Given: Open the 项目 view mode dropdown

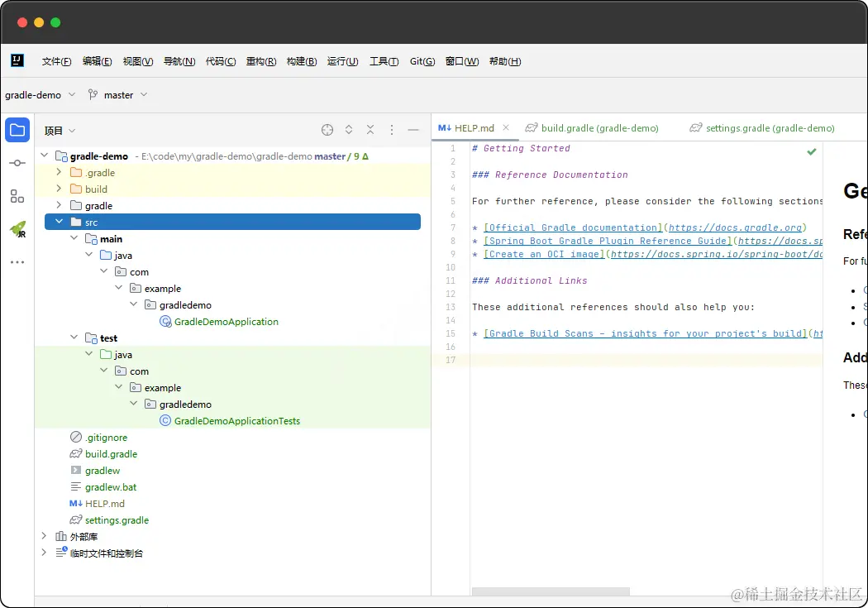Looking at the screenshot, I should click(x=60, y=131).
